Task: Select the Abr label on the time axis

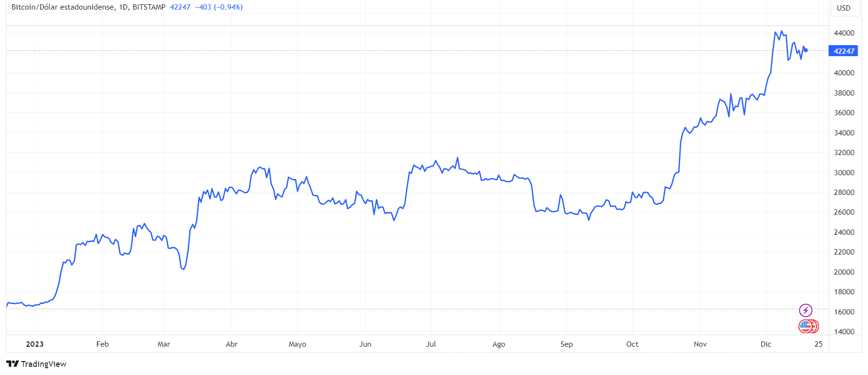Action: [232, 344]
